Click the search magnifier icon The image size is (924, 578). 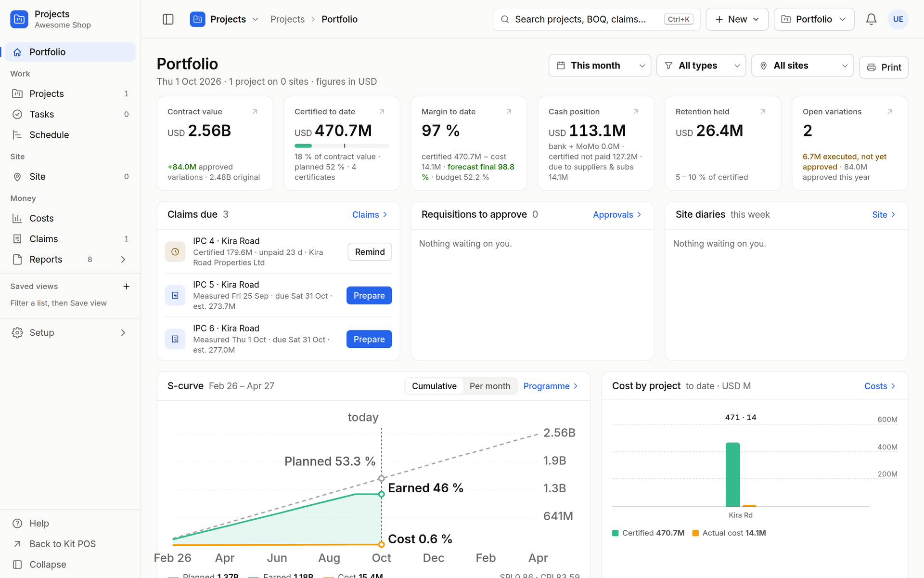click(505, 19)
